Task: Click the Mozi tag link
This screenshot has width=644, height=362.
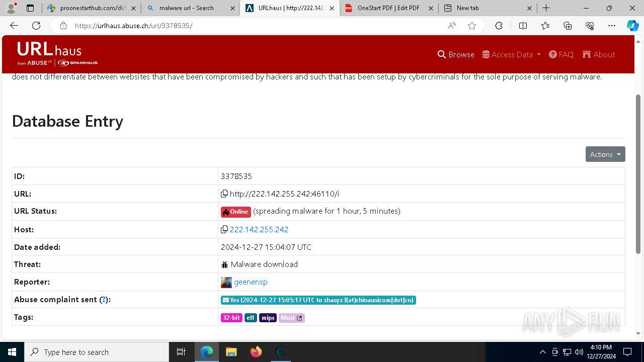Action: [x=292, y=318]
